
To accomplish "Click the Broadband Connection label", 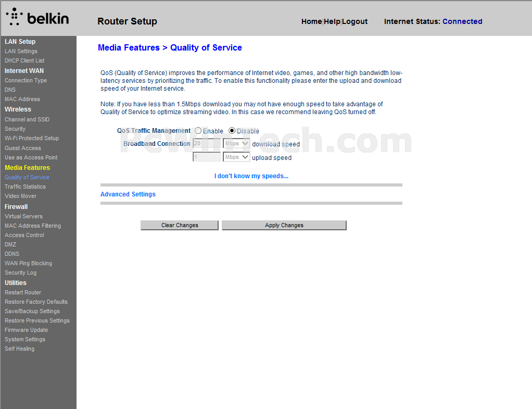I will tap(157, 144).
